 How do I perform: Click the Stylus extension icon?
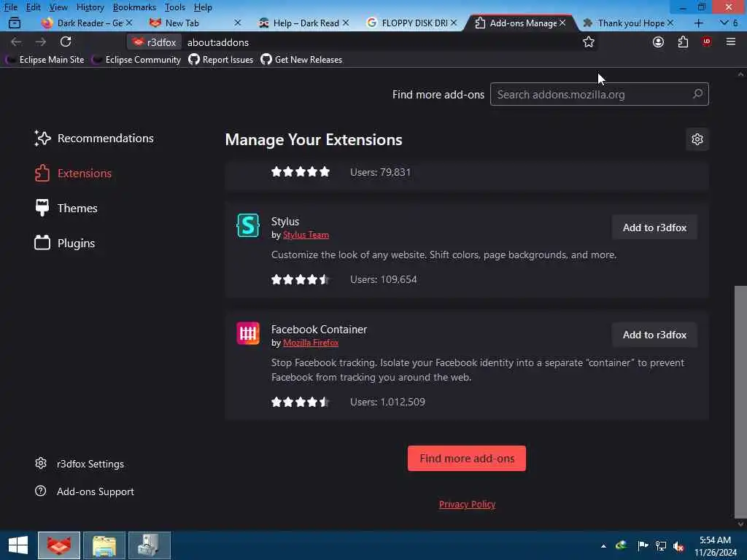click(x=248, y=226)
